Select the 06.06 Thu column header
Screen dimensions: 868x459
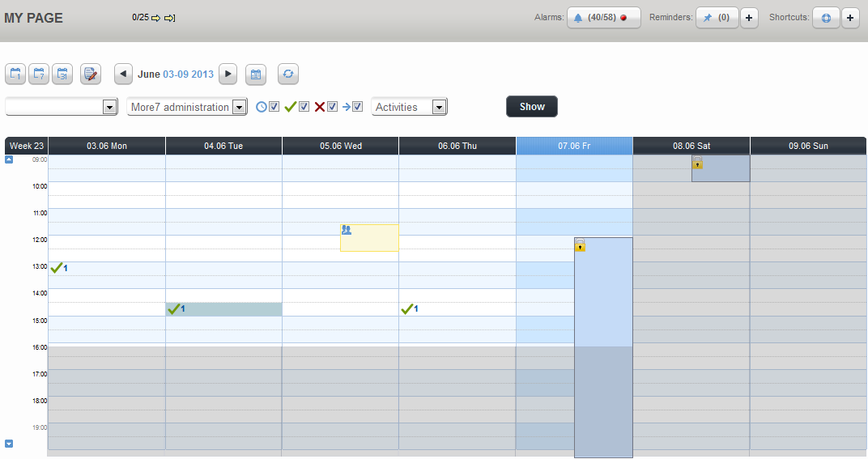click(x=457, y=146)
